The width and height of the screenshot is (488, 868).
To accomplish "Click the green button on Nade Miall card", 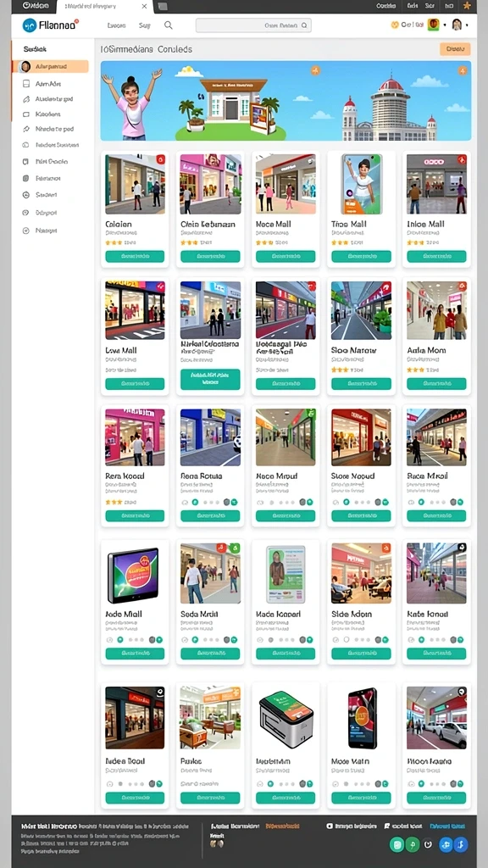I will (x=135, y=654).
